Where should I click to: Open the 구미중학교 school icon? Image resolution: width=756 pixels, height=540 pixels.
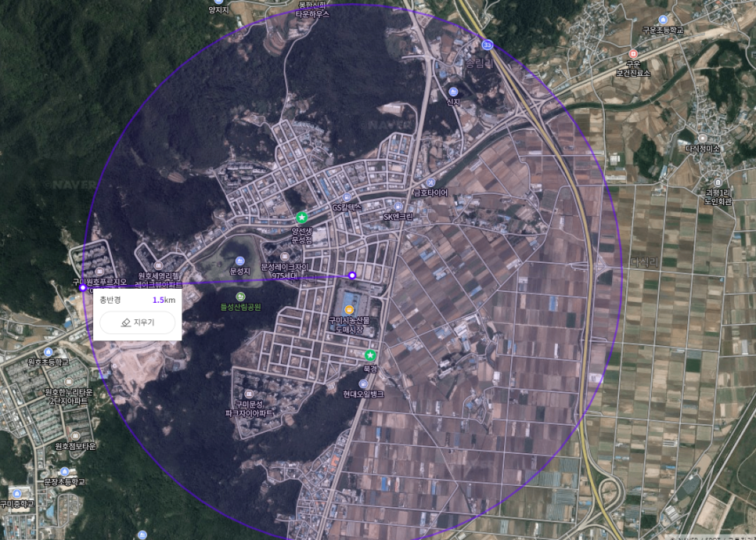click(x=17, y=494)
